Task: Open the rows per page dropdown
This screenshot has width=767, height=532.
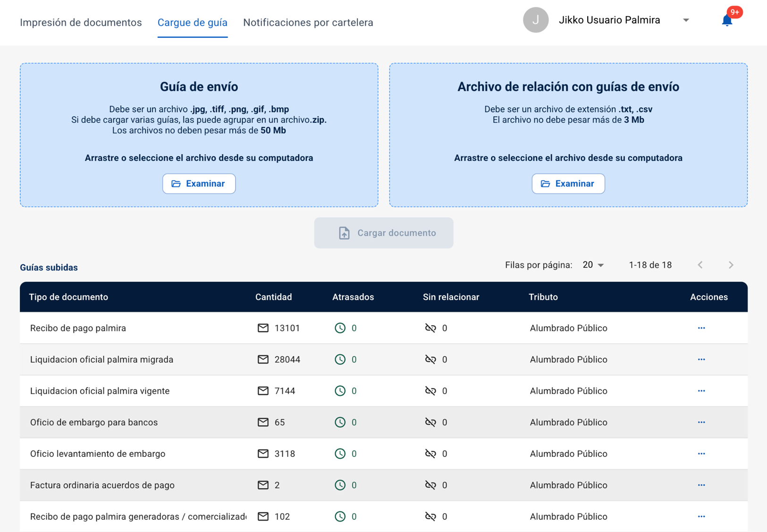Action: pyautogui.click(x=593, y=265)
